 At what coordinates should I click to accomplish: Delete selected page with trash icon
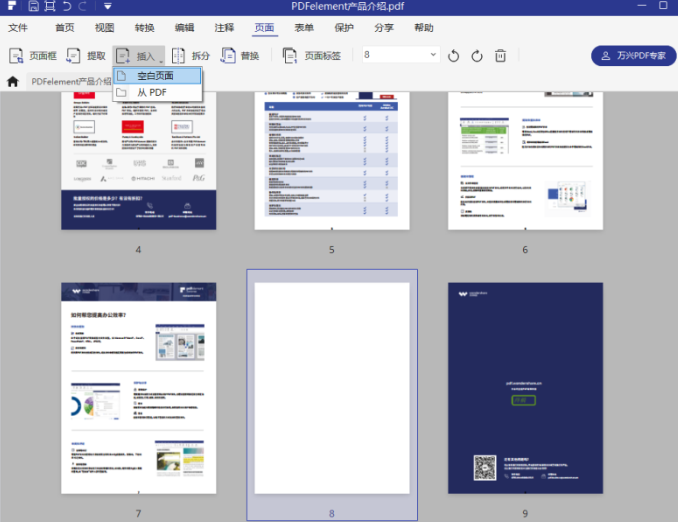pyautogui.click(x=501, y=56)
